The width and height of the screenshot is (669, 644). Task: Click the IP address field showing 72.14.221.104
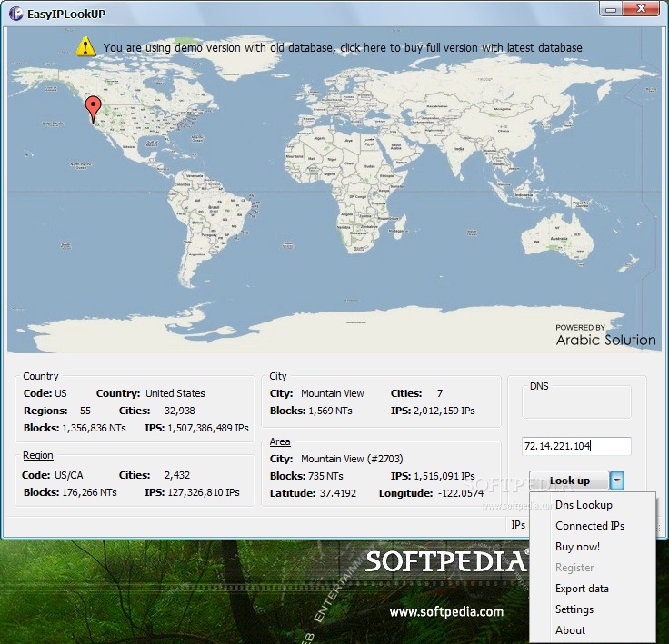[576, 446]
